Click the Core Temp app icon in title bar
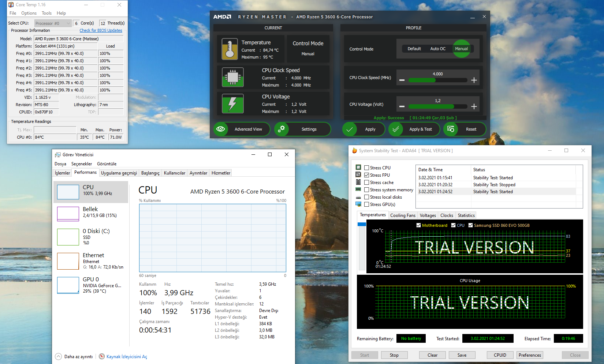This screenshot has height=364, width=604. pos(11,5)
